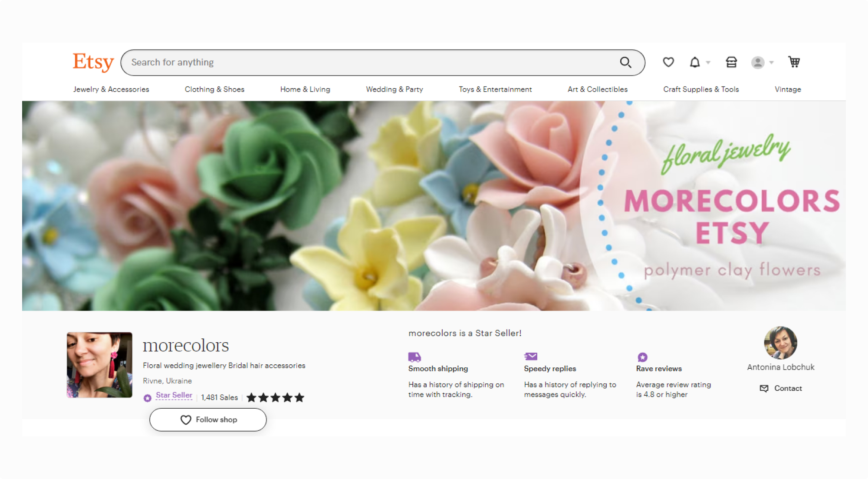Click the Rave reviews star icon
868x479 pixels.
click(x=642, y=357)
